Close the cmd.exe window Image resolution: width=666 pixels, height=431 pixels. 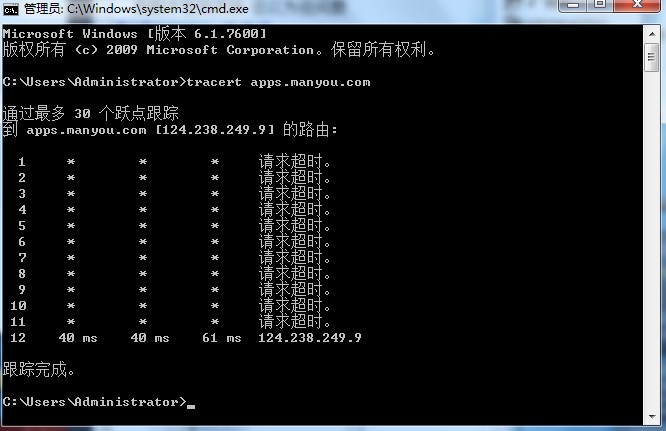(637, 5)
